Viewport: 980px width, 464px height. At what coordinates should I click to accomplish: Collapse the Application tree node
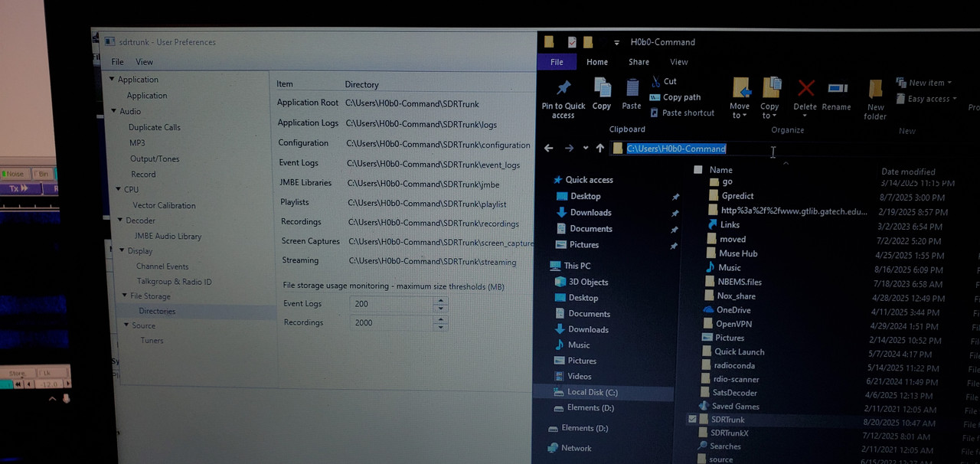click(x=112, y=79)
